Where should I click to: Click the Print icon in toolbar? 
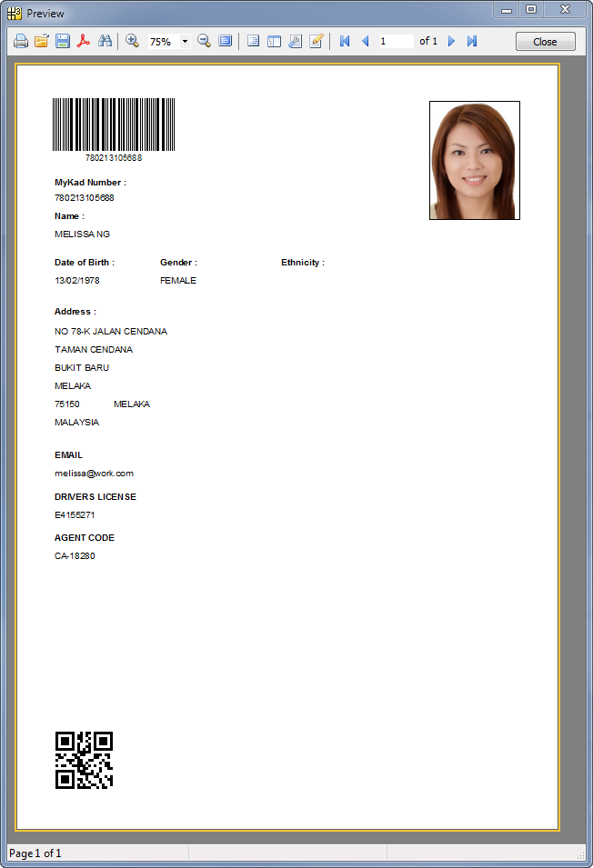click(x=20, y=41)
